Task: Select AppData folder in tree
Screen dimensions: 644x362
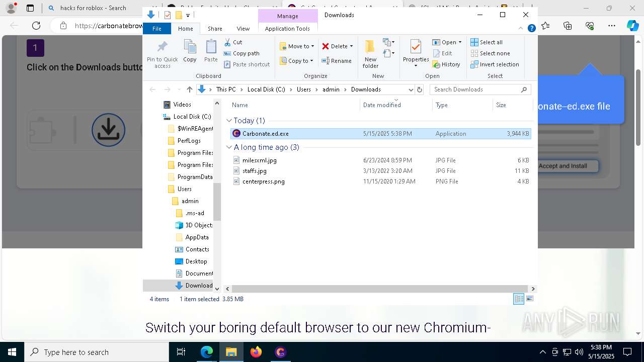Action: click(x=197, y=237)
